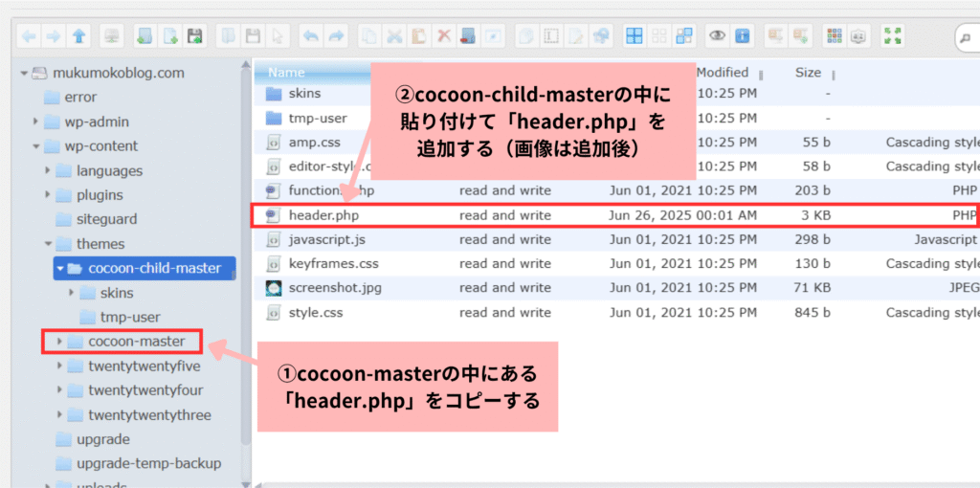Viewport: 980px width, 488px height.
Task: Go to parent folder with up arrow icon
Action: (x=78, y=36)
